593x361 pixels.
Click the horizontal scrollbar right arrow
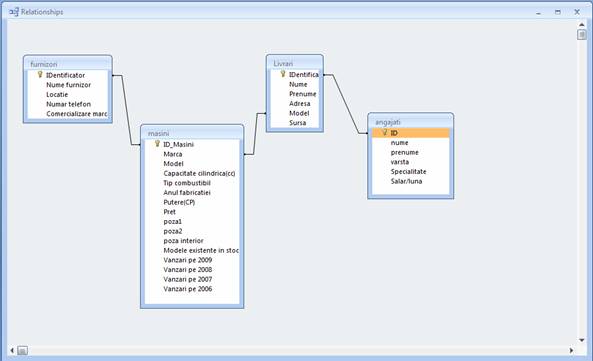[571, 350]
